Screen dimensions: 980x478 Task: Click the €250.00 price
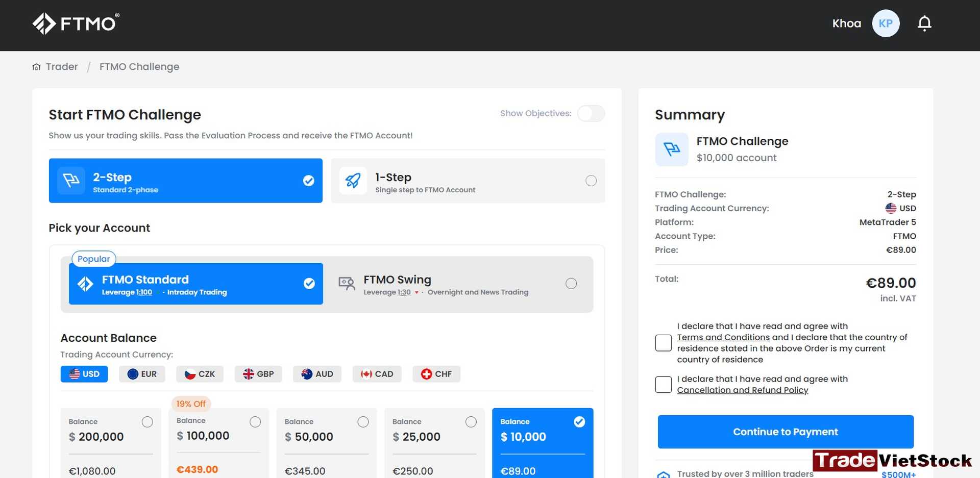412,471
